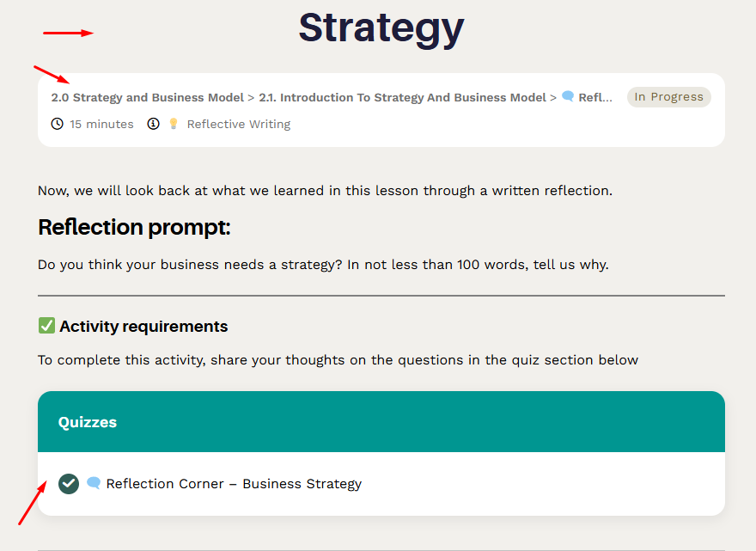The image size is (756, 551).
Task: Click the Reflective Writing activity type label
Action: 239,124
